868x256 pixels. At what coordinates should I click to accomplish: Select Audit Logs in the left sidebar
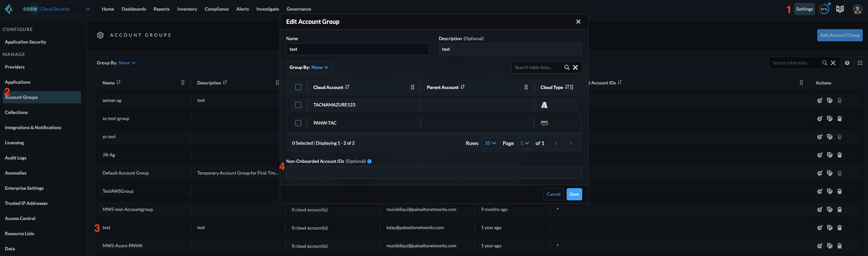pos(16,158)
